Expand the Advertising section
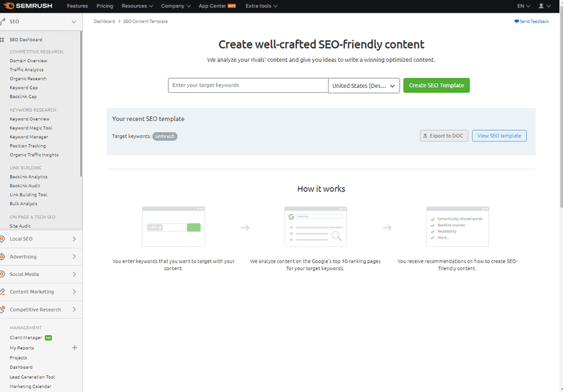This screenshot has width=563, height=392. click(x=75, y=257)
